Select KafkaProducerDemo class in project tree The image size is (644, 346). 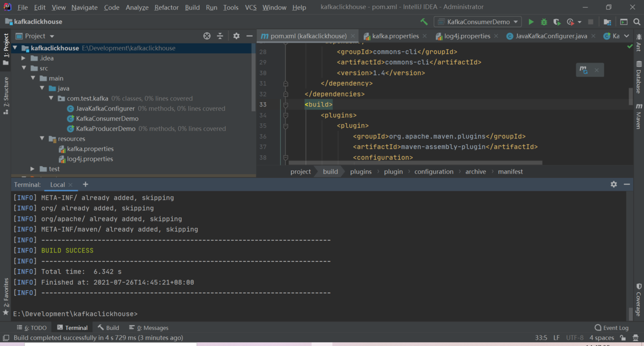(106, 129)
